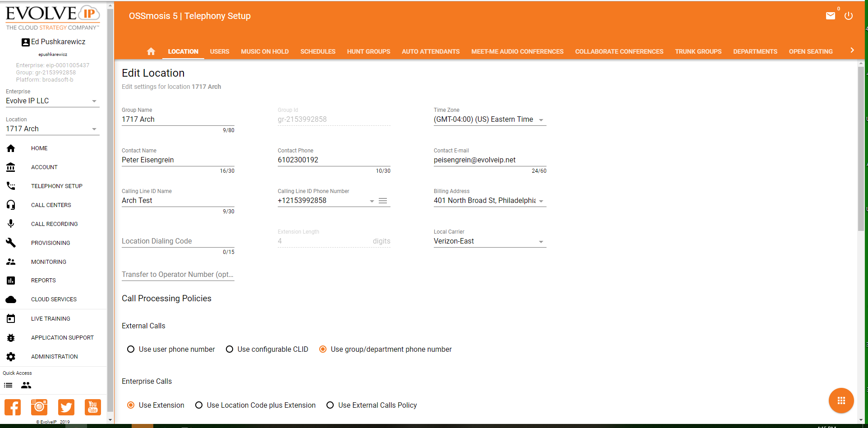The width and height of the screenshot is (868, 428).
Task: Click the home icon in the top tab bar
Action: coord(151,51)
